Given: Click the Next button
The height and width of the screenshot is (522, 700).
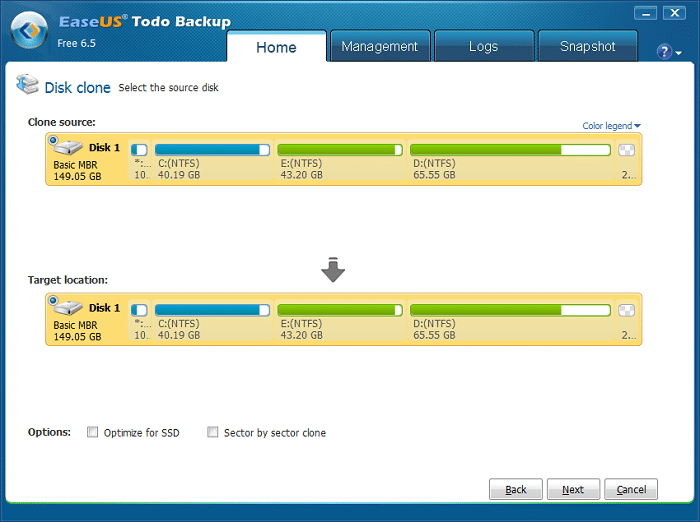Looking at the screenshot, I should (573, 489).
